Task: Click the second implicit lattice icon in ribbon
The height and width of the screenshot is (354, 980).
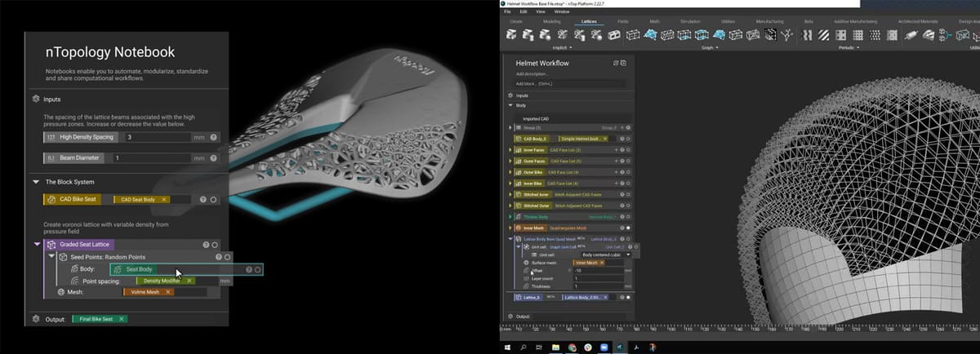Action: [528, 35]
